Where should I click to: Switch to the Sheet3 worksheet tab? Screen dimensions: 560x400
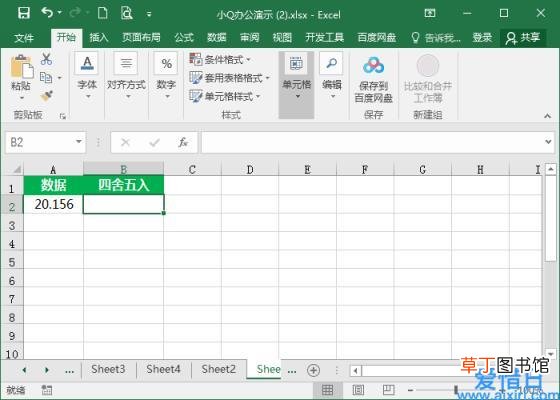(x=108, y=369)
